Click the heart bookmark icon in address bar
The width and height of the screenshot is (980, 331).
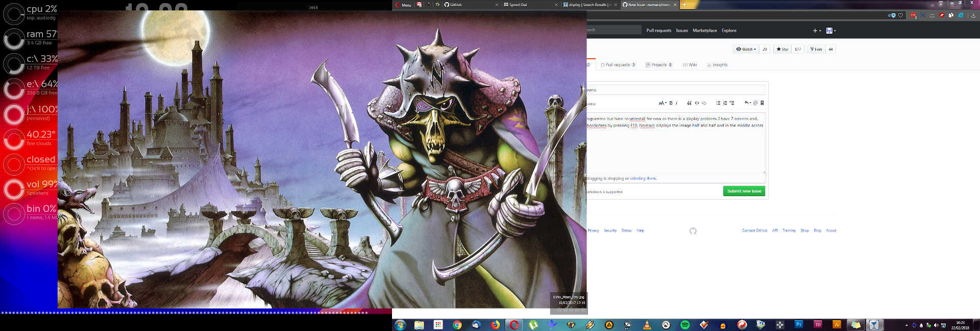click(x=900, y=15)
